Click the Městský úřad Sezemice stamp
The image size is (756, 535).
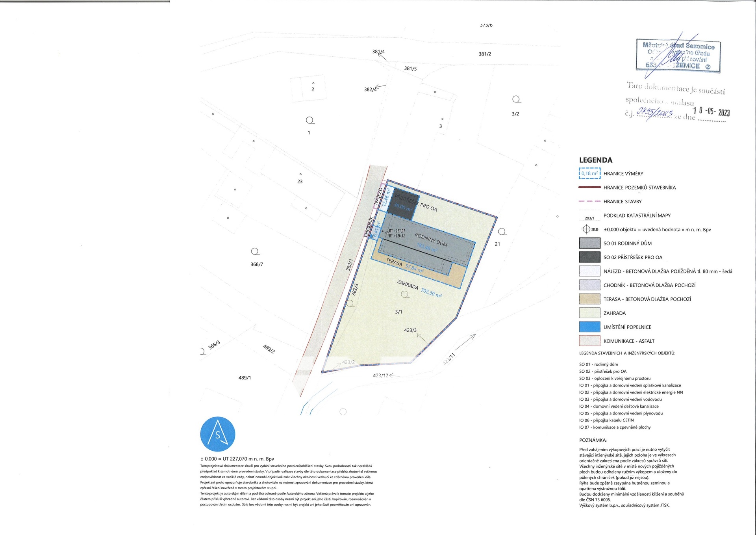pos(678,56)
